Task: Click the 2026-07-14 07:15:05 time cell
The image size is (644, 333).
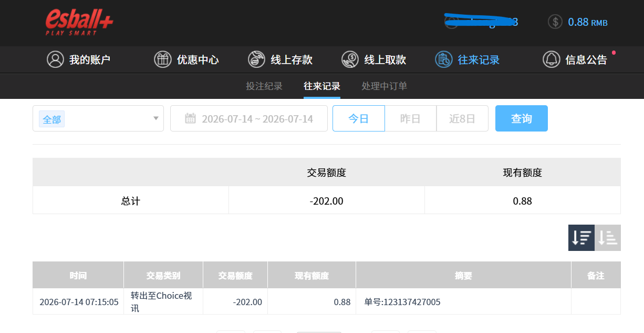Action: click(78, 301)
